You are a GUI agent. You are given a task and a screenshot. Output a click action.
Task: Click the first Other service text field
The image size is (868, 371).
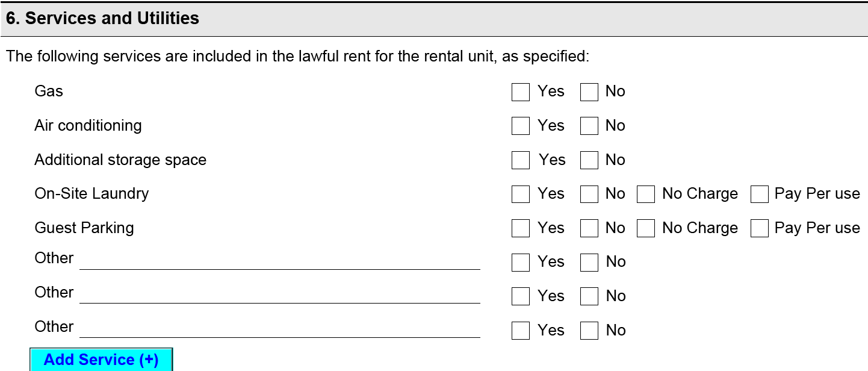pos(279,261)
